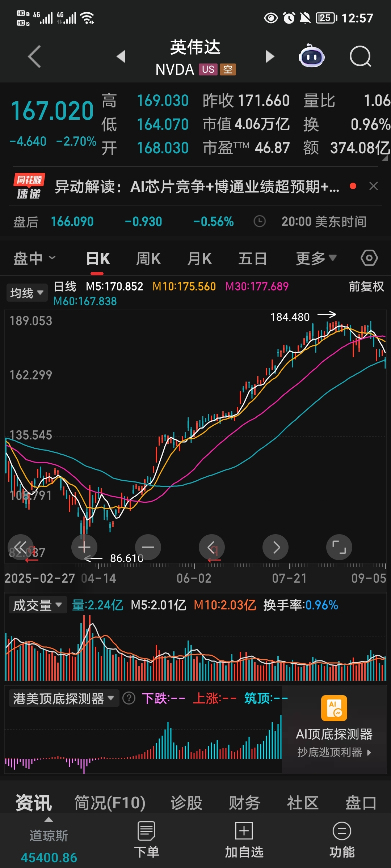Image resolution: width=391 pixels, height=868 pixels.
Task: Open the 简况(F10) tab
Action: click(x=110, y=803)
